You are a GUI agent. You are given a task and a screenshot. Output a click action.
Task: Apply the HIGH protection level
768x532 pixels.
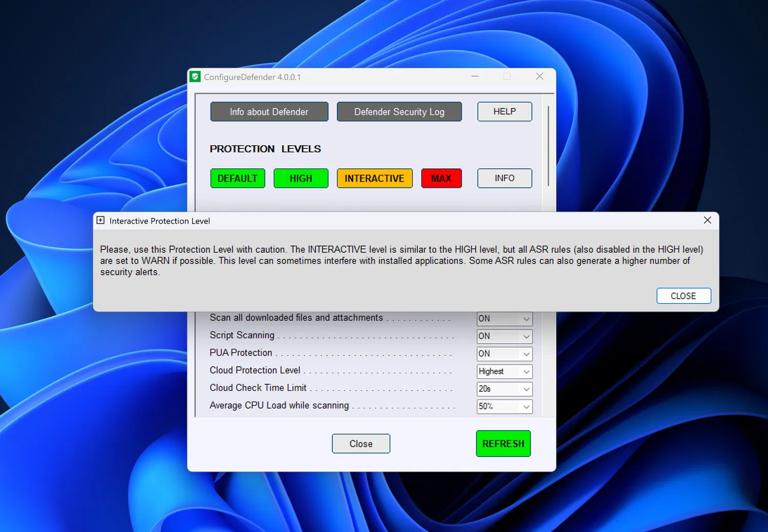pos(301,178)
